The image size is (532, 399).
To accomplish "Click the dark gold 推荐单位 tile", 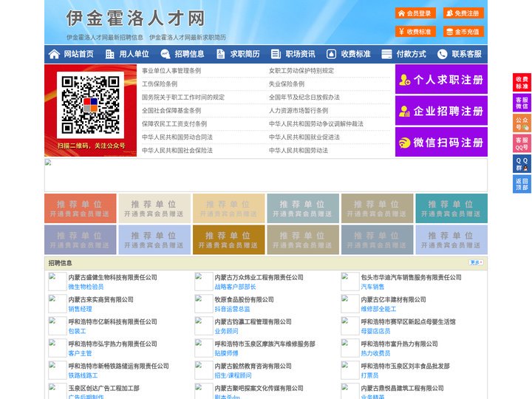I will click(x=228, y=239).
